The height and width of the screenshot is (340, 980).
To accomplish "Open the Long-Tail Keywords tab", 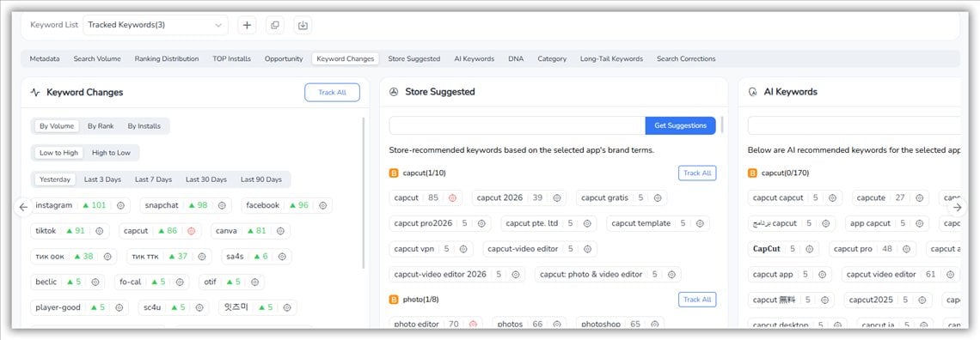I will pos(611,58).
